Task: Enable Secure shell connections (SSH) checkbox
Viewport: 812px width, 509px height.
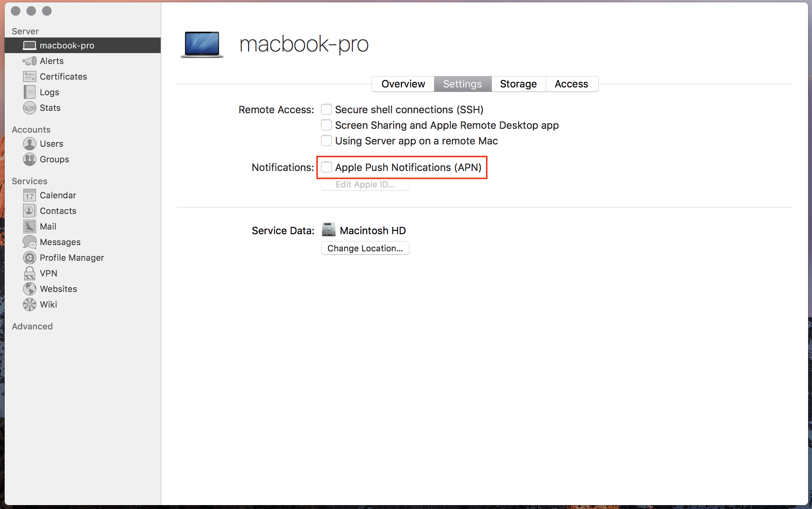Action: pos(326,110)
